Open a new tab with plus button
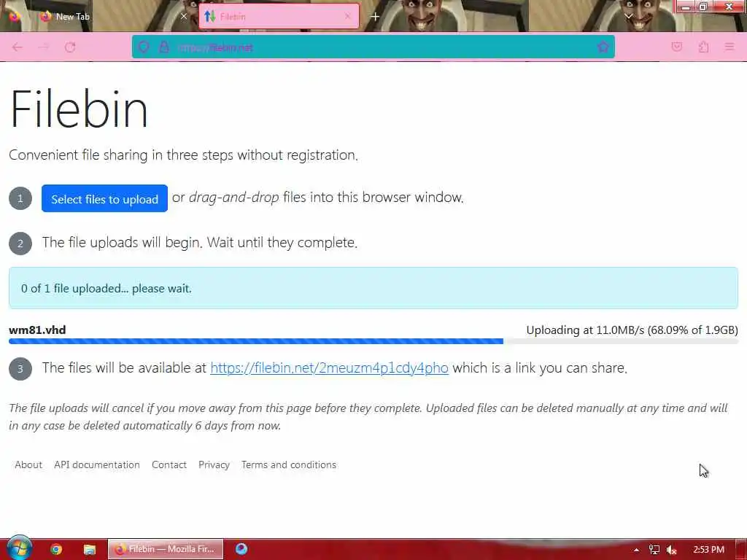The image size is (747, 560). 375,17
